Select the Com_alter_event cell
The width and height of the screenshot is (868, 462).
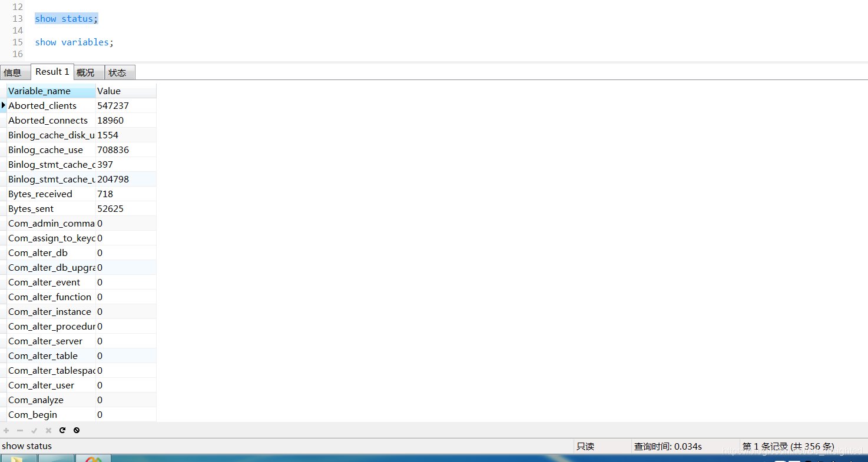(51, 282)
